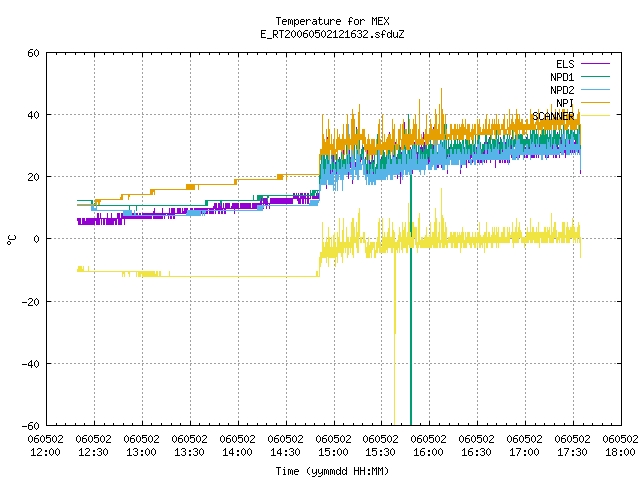Click the green NPD1 legend line sample
Screen dimensions: 640x480
click(x=595, y=76)
